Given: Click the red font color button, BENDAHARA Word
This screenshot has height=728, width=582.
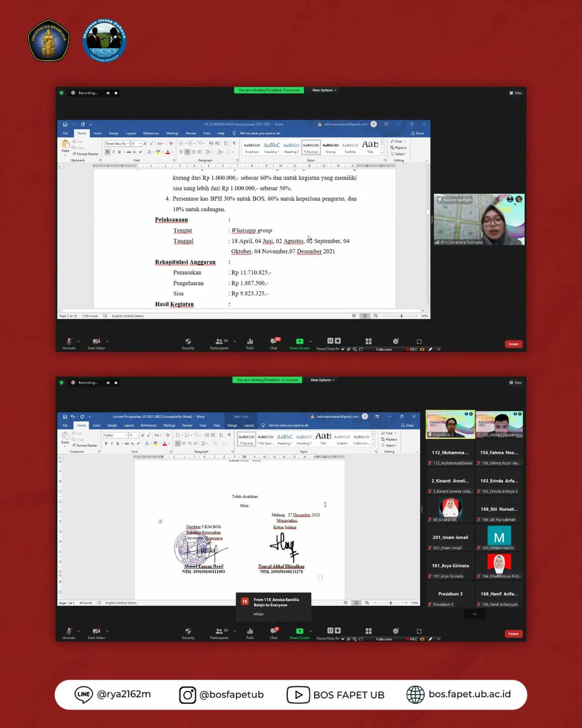Looking at the screenshot, I should [167, 152].
